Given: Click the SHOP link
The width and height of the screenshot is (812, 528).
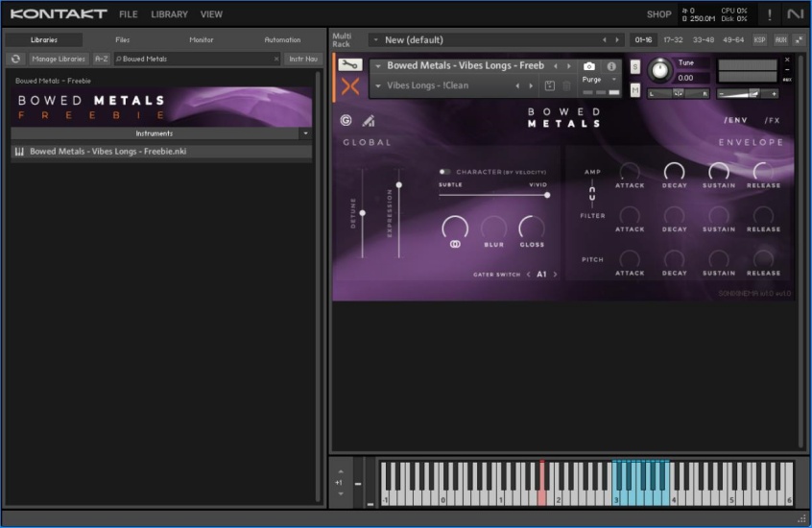Looking at the screenshot, I should click(658, 14).
